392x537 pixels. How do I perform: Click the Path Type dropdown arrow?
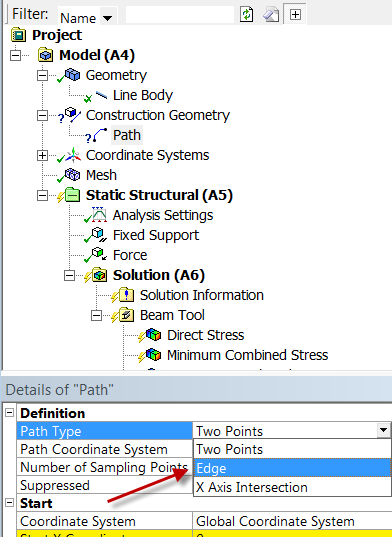[383, 430]
